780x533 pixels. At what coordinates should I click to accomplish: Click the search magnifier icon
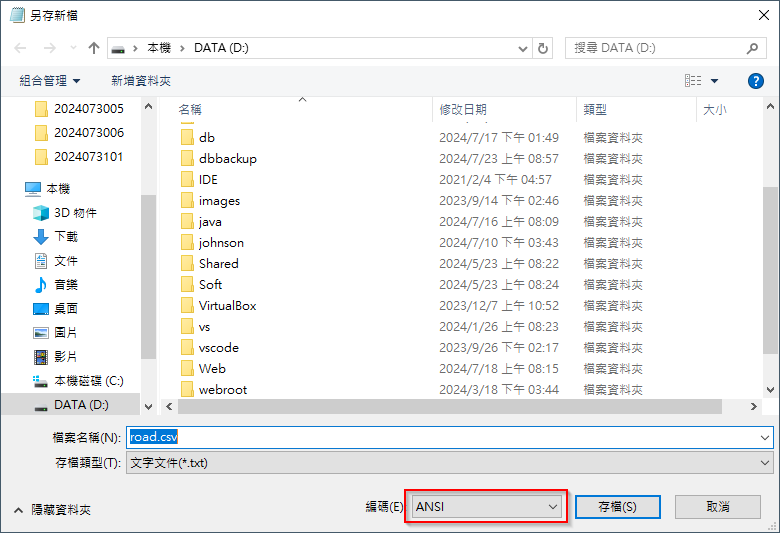tap(752, 48)
